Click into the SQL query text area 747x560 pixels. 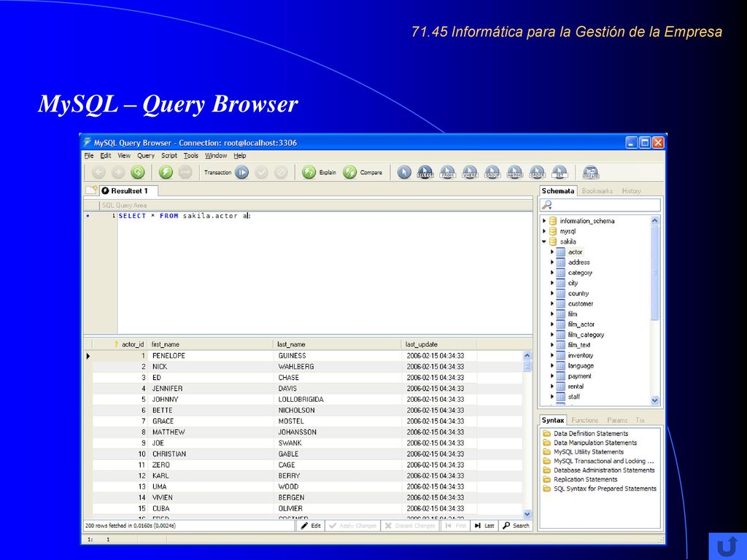[325, 273]
